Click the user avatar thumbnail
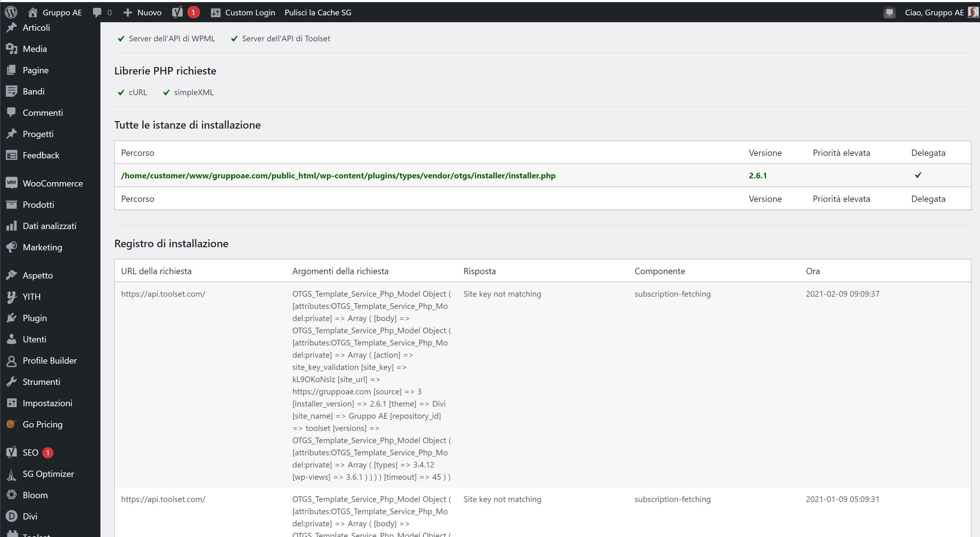 click(x=973, y=13)
